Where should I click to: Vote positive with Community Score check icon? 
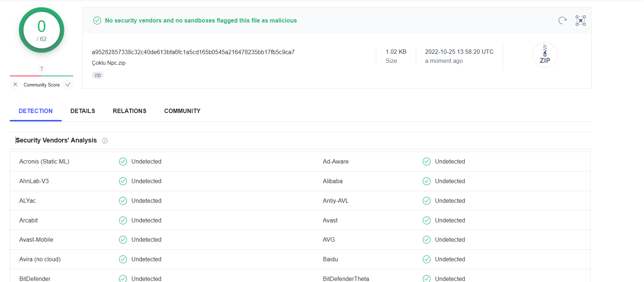[x=68, y=84]
